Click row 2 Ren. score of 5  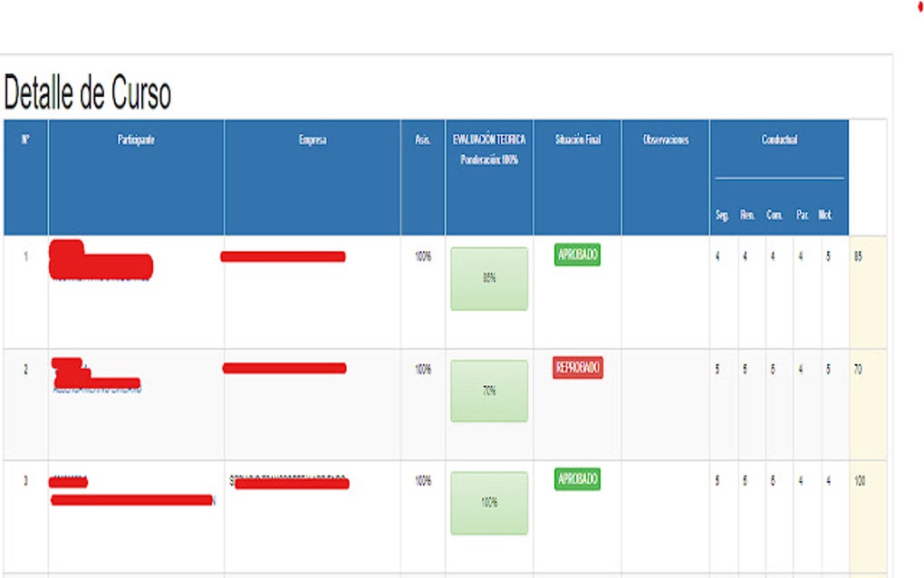pyautogui.click(x=745, y=370)
